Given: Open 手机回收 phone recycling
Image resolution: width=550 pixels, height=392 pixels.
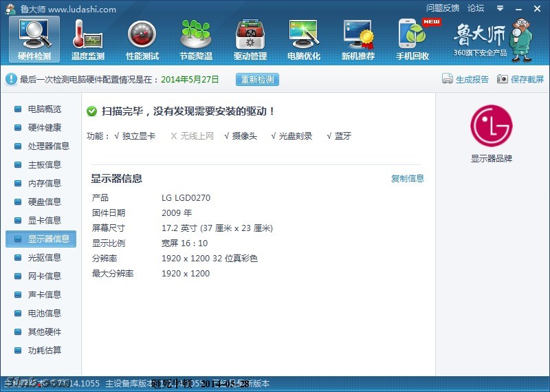Looking at the screenshot, I should pos(412,39).
